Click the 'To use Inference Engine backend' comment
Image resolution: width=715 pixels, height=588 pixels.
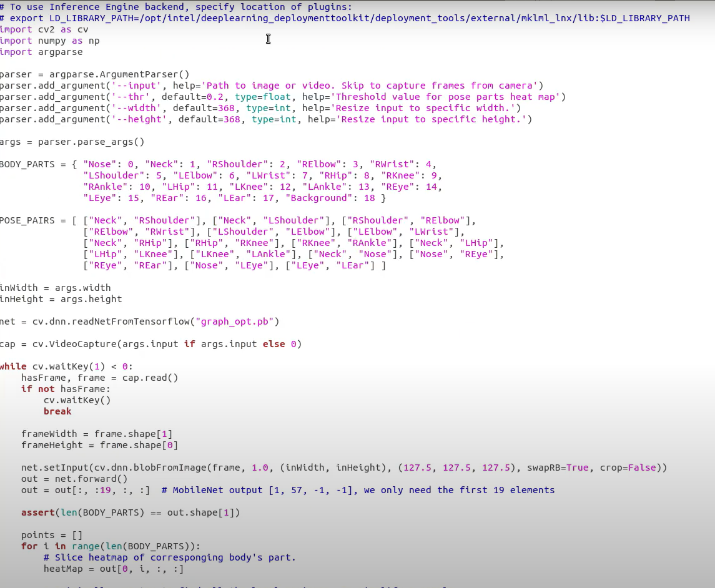pos(176,7)
